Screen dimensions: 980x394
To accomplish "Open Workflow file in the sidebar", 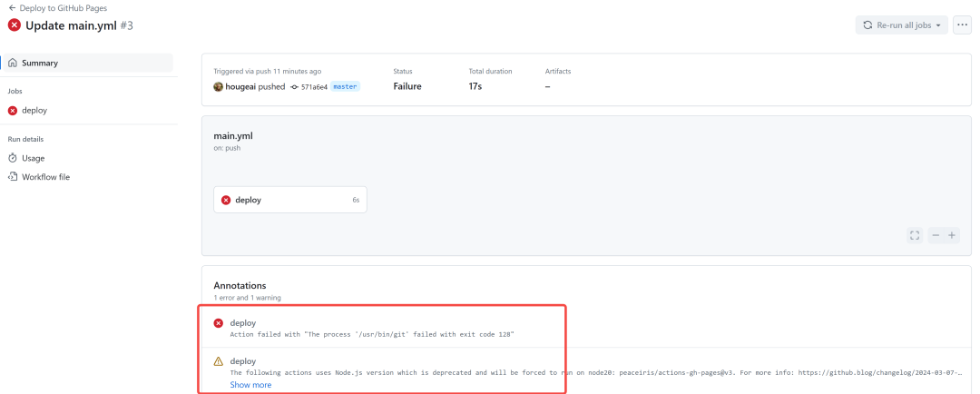I will 45,177.
